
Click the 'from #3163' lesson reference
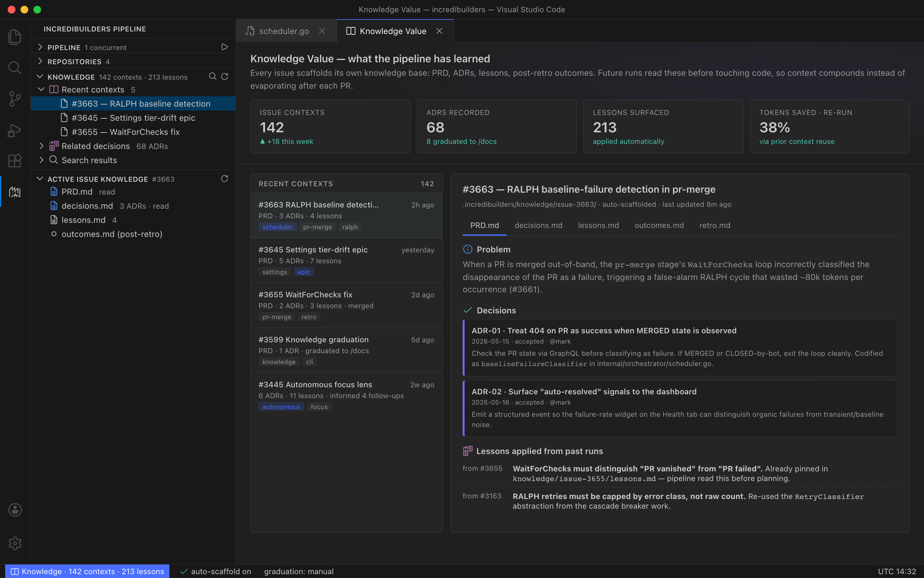(x=482, y=496)
